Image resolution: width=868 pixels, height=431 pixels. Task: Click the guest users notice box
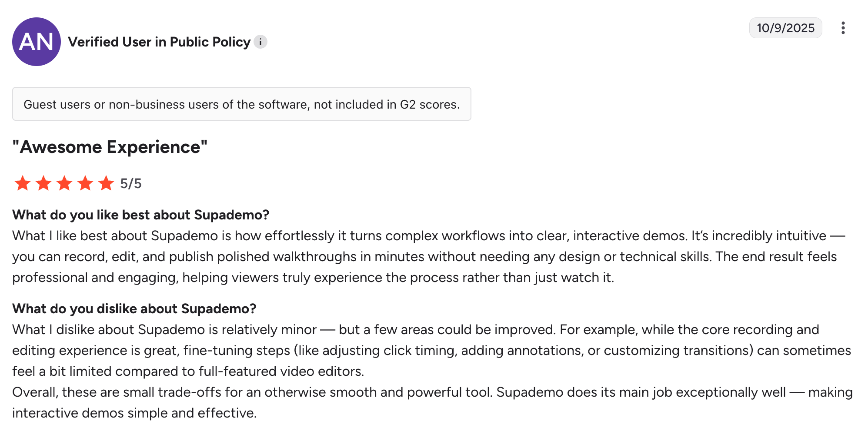tap(241, 104)
